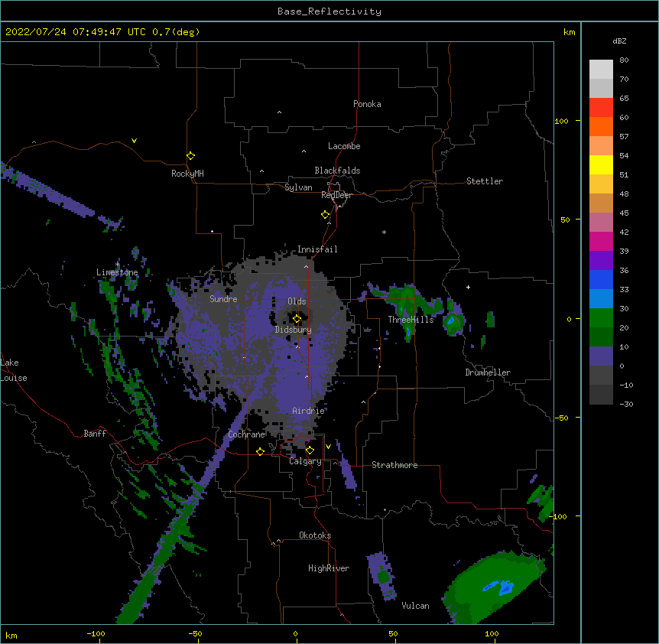Click the Strathmore label
This screenshot has height=644, width=659.
[394, 465]
